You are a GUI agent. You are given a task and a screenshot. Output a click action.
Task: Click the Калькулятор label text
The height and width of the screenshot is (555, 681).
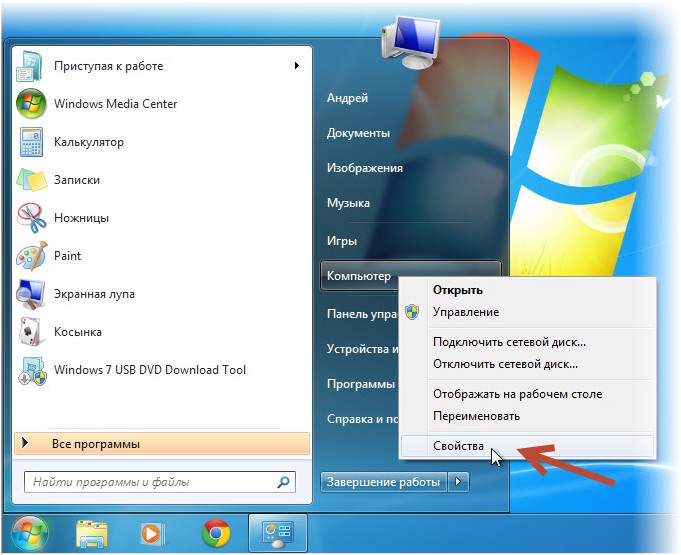89,142
